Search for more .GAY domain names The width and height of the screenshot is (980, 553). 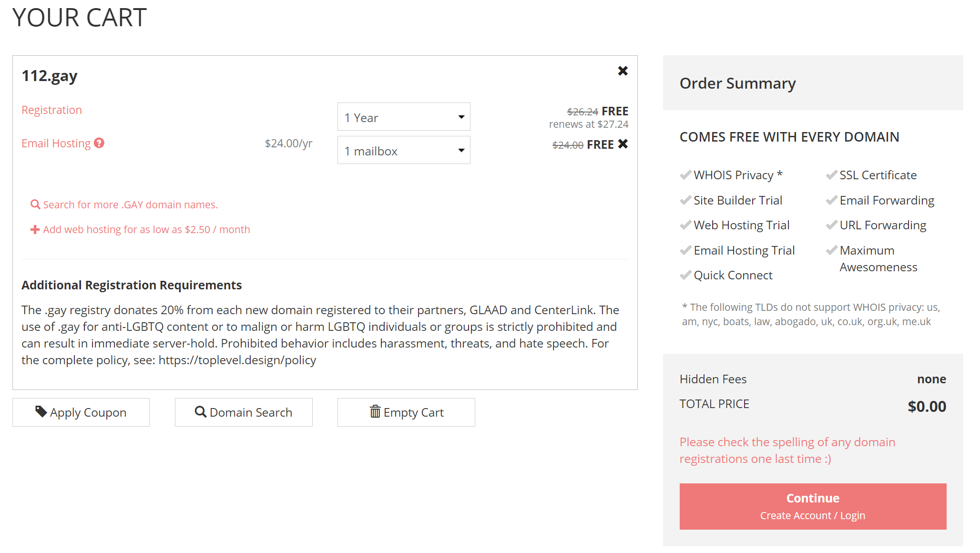point(130,205)
